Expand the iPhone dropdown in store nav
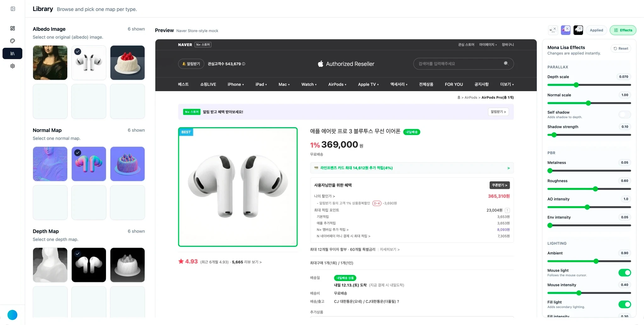The height and width of the screenshot is (325, 644). (236, 84)
